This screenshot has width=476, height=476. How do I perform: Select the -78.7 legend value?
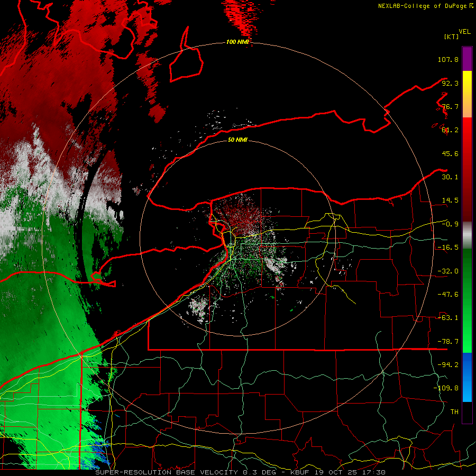tap(448, 342)
